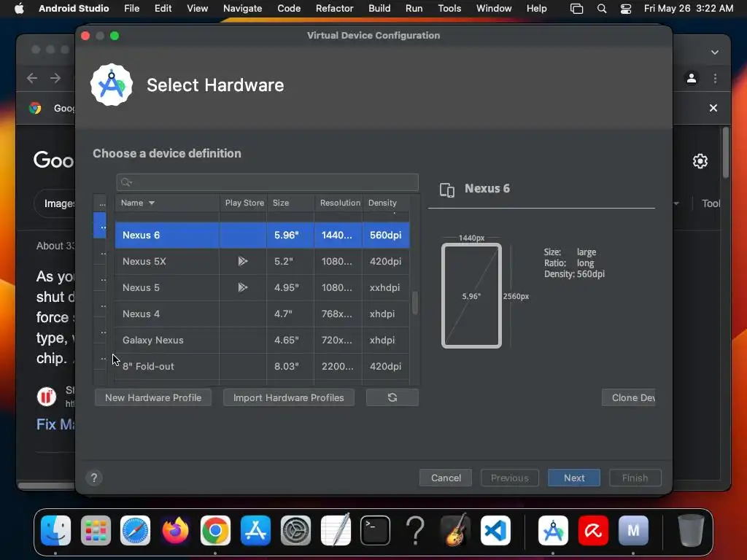Open Finder from the dock

(55, 530)
